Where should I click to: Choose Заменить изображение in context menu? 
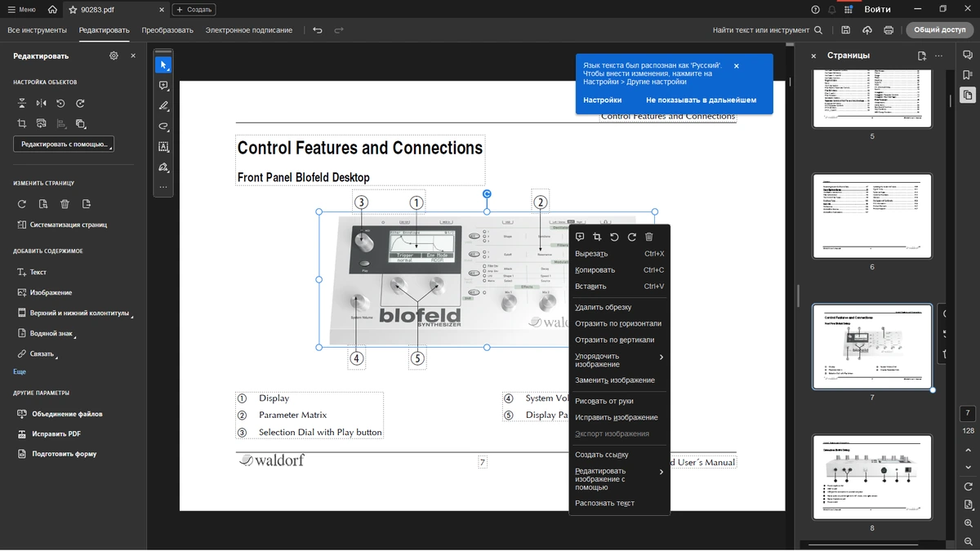click(619, 380)
